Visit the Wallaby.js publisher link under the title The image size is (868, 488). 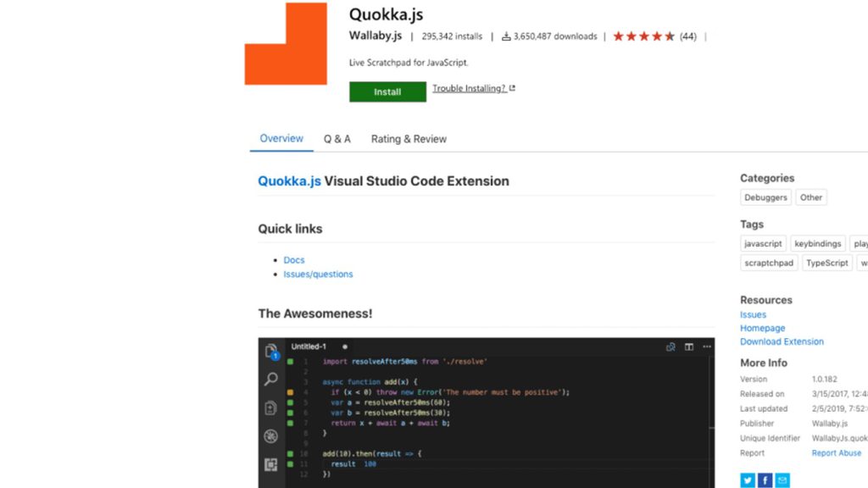(x=376, y=36)
